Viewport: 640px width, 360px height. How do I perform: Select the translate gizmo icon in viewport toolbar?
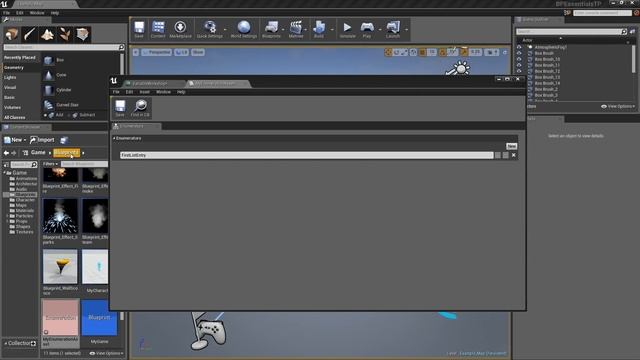pos(388,52)
